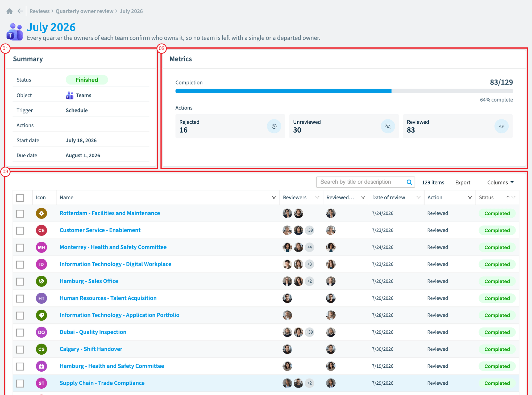The height and width of the screenshot is (395, 532).
Task: Click the Export button
Action: click(x=463, y=182)
